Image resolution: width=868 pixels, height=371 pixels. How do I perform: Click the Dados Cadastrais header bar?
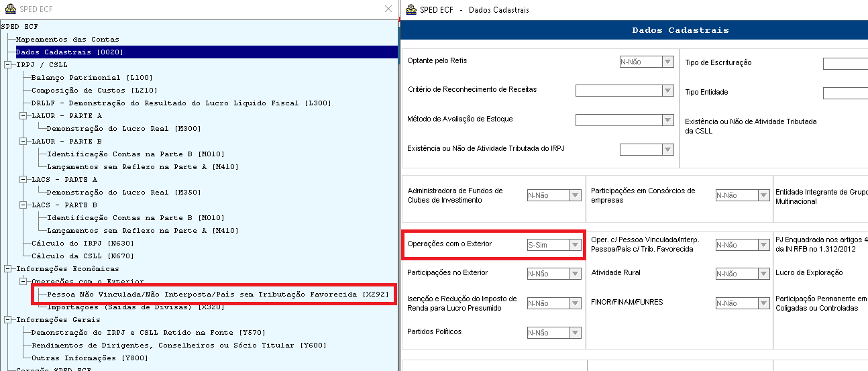(634, 30)
